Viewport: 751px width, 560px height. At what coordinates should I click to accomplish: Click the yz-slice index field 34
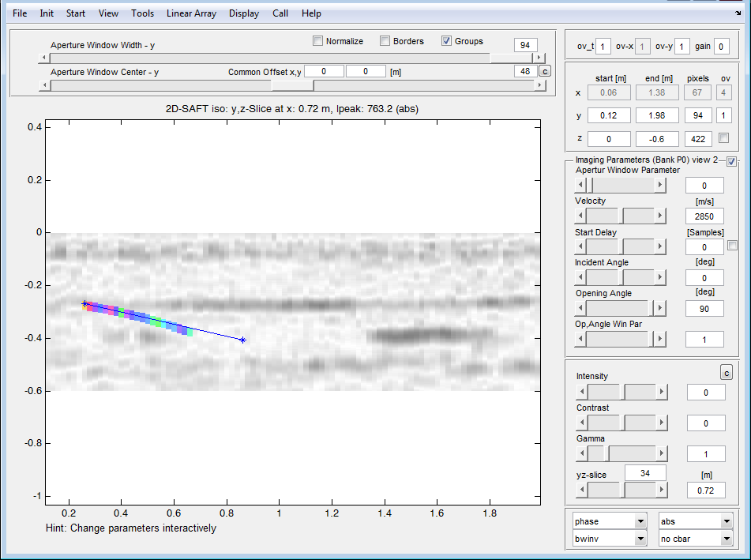point(645,473)
